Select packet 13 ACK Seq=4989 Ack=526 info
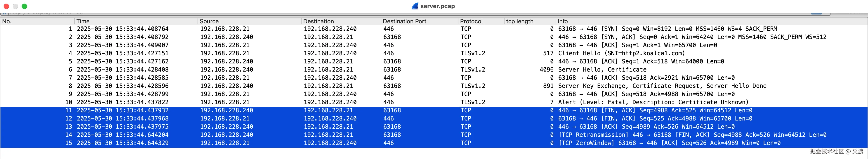This screenshot has width=868, height=159. pyautogui.click(x=646, y=127)
